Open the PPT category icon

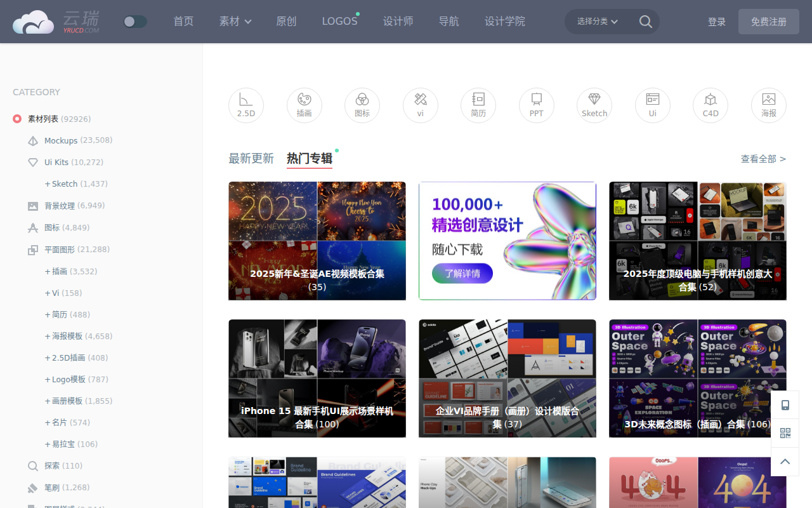click(537, 105)
